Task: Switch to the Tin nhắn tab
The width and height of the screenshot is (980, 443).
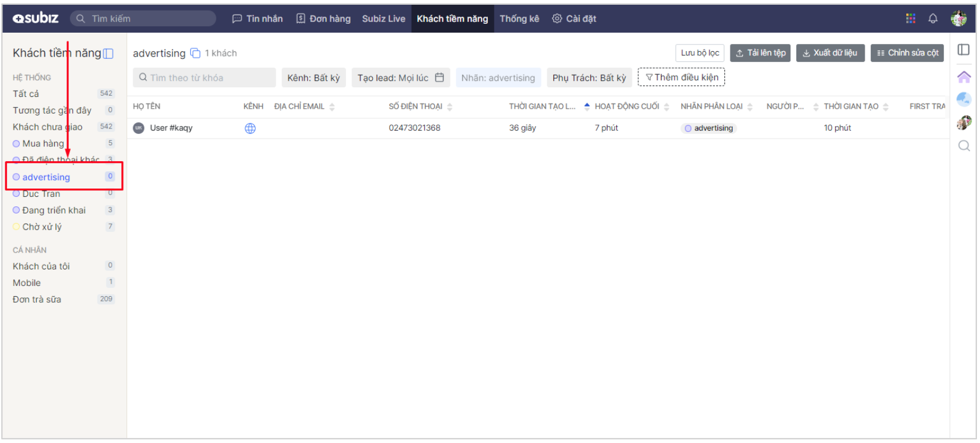Action: tap(257, 18)
